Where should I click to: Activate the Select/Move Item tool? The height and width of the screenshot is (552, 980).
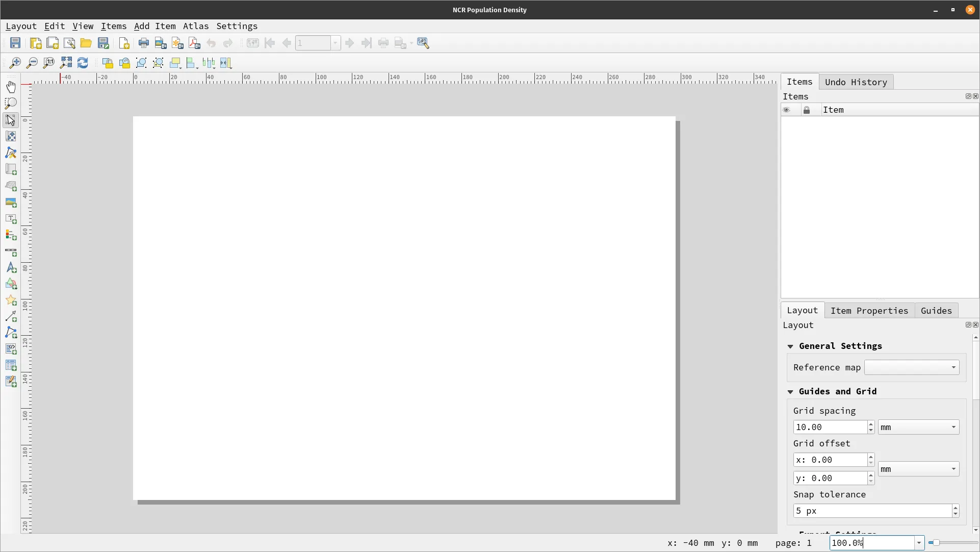click(x=11, y=120)
